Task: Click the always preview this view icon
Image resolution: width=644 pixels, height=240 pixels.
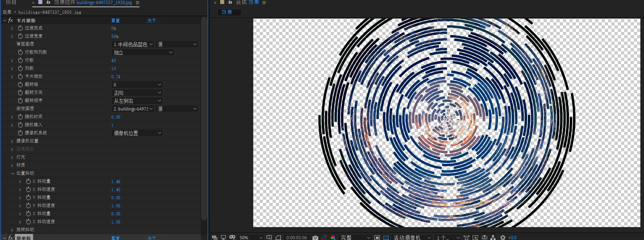Action: (215, 238)
